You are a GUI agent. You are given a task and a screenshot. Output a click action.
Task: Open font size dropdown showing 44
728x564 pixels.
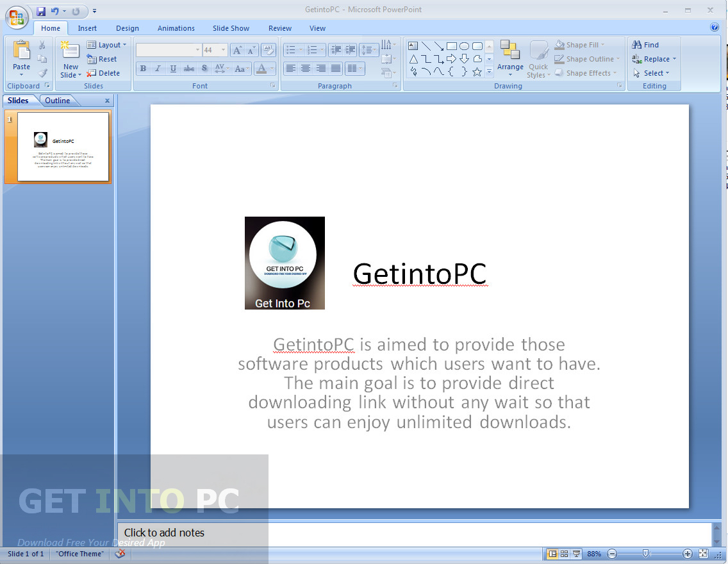(x=215, y=49)
